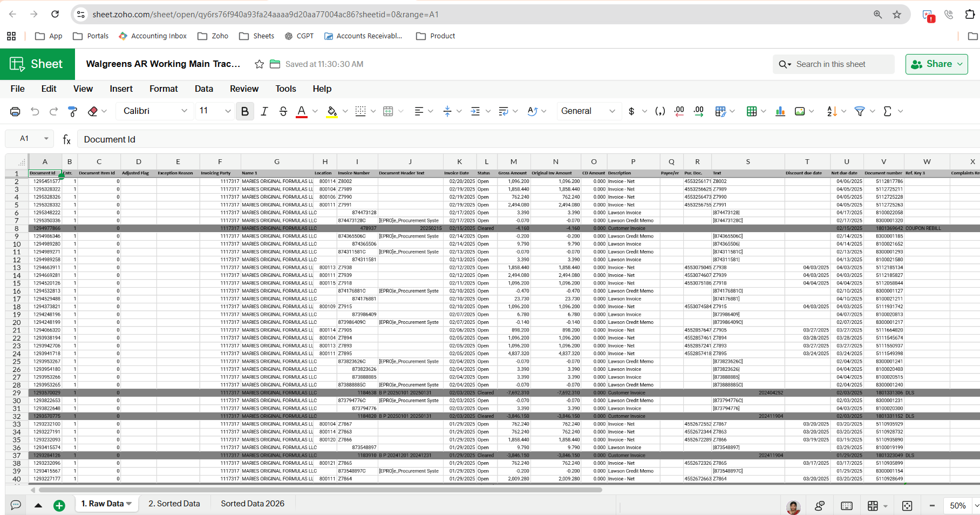980x515 pixels.
Task: Apply the red font color
Action: (x=302, y=111)
